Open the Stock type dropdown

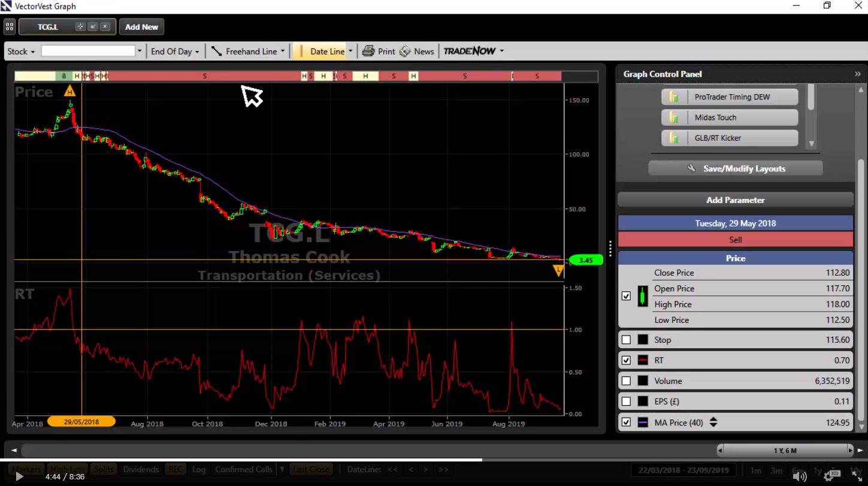tap(21, 52)
